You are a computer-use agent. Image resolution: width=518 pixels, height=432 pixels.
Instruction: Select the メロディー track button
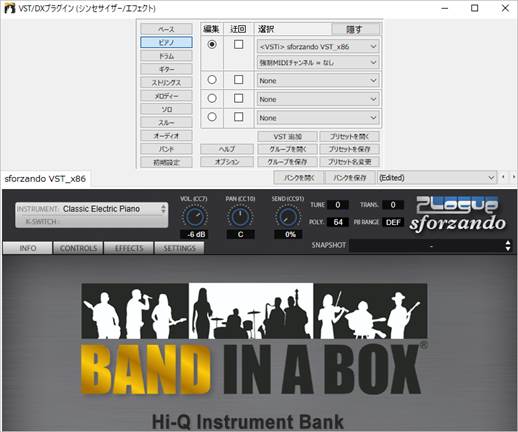pyautogui.click(x=166, y=96)
